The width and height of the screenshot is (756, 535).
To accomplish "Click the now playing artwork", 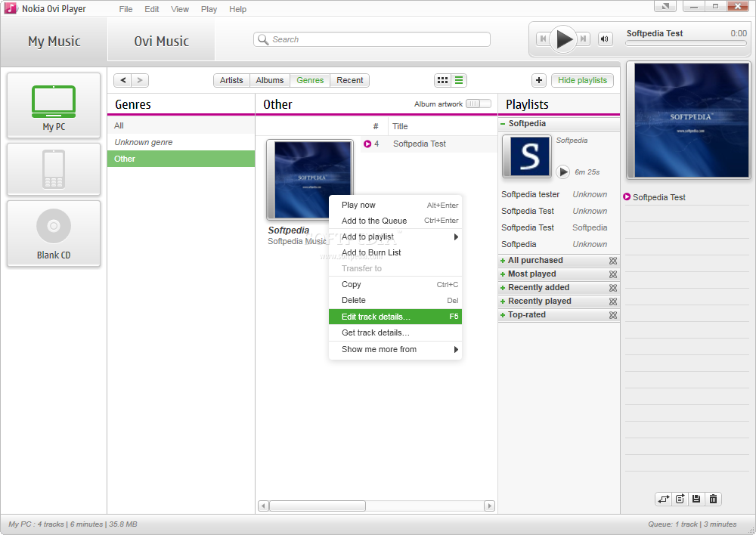I will pos(688,120).
